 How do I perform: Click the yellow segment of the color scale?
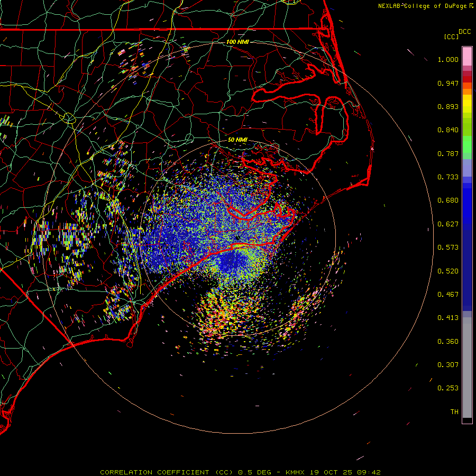click(467, 104)
